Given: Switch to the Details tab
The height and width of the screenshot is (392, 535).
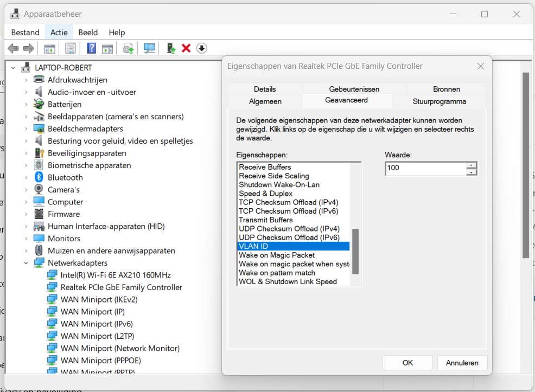Looking at the screenshot, I should click(265, 89).
